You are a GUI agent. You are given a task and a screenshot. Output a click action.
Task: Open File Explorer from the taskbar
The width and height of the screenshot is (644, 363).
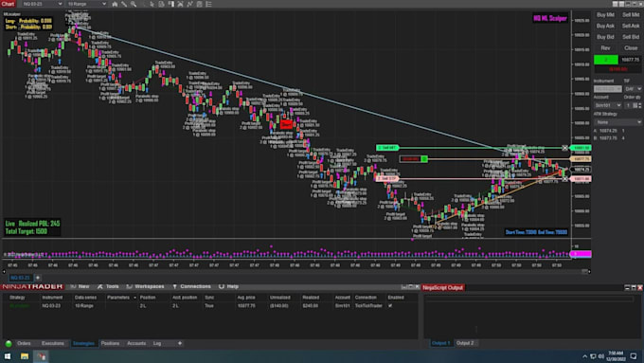pos(25,356)
